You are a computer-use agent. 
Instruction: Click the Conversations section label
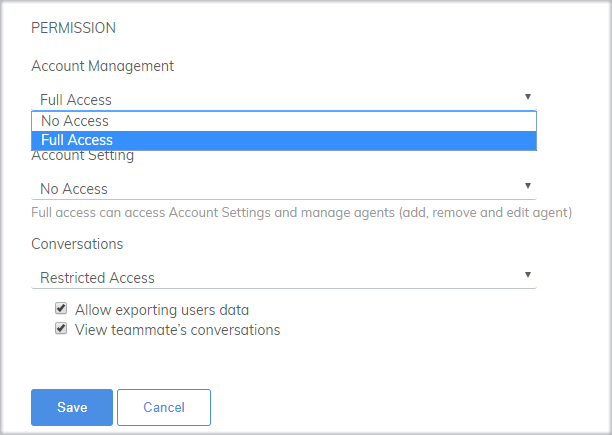[x=77, y=244]
